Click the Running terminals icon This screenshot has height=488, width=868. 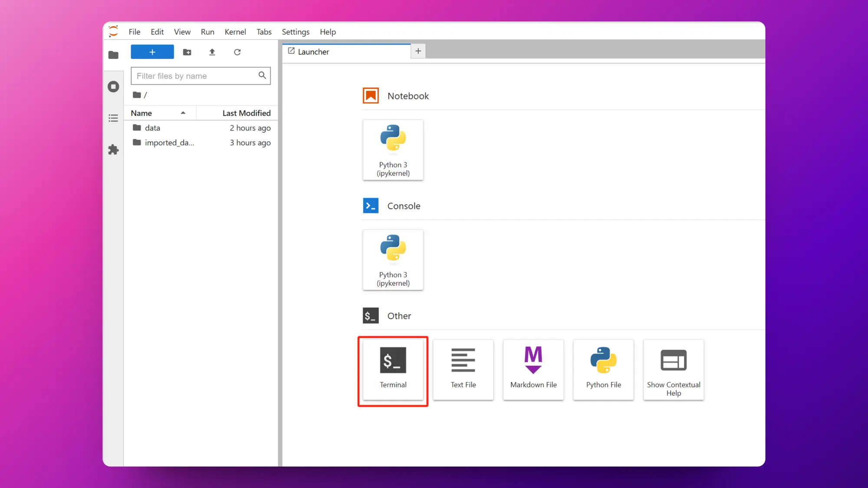(113, 86)
